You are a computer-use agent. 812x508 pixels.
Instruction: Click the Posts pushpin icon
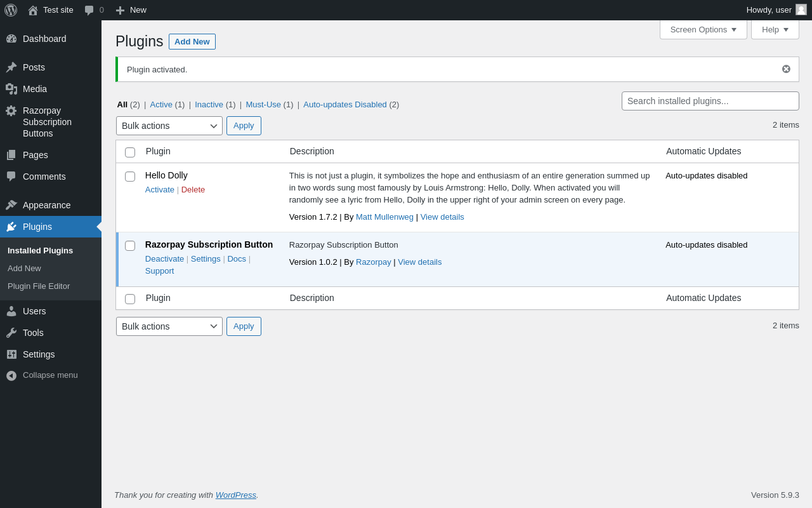click(11, 67)
